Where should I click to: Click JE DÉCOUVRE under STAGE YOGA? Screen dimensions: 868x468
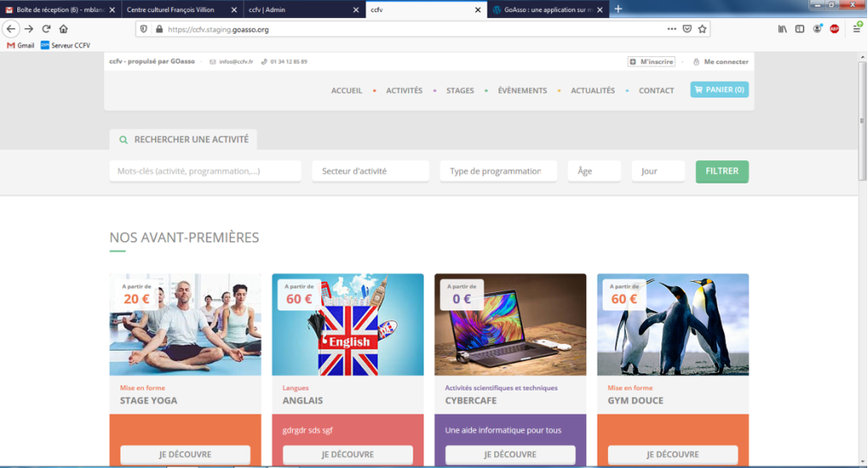(185, 454)
